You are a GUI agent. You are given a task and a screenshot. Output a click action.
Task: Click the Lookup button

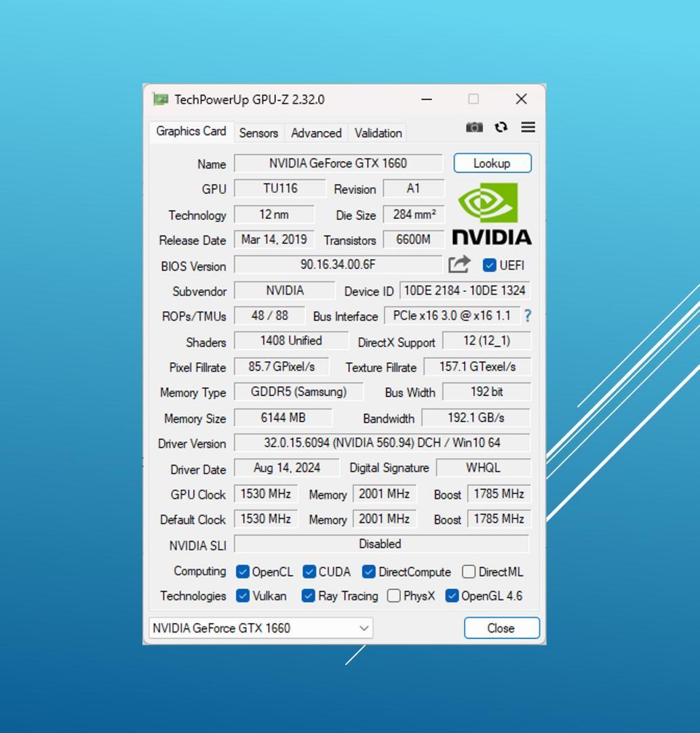tap(492, 163)
